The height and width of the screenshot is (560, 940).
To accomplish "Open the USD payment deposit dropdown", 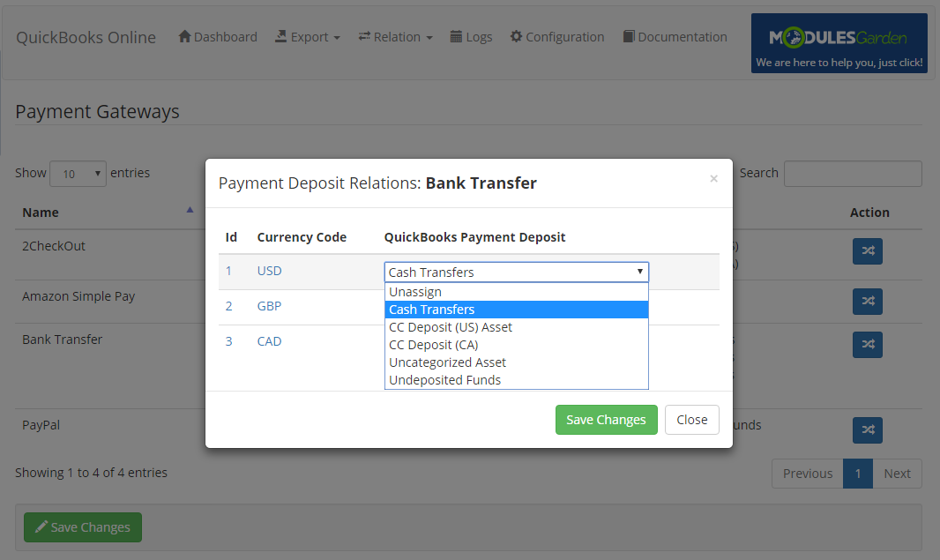I will click(x=516, y=273).
